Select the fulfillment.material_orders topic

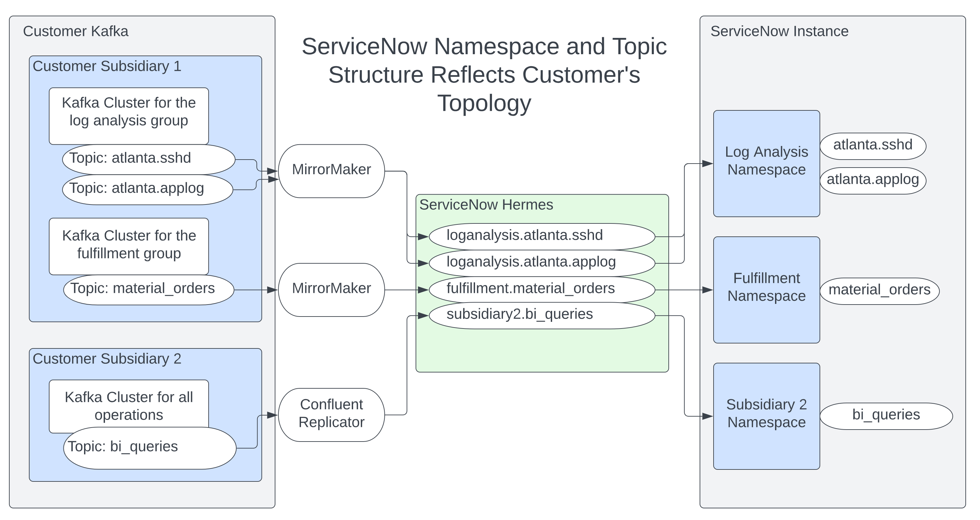click(x=542, y=290)
